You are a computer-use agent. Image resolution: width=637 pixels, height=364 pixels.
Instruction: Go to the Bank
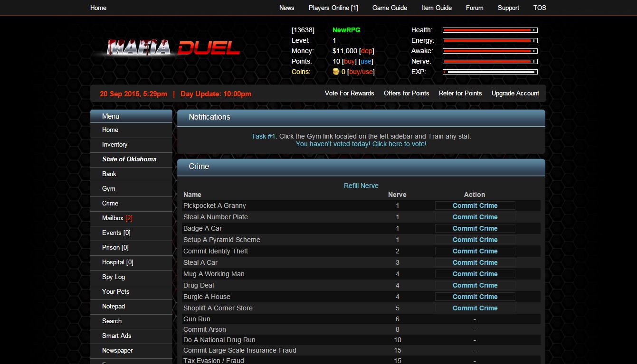pos(131,174)
